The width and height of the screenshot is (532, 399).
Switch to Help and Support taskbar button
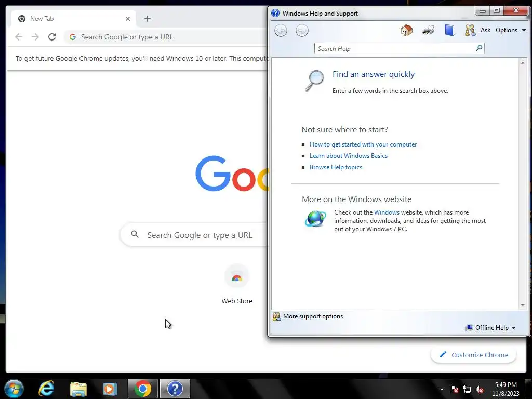tap(175, 389)
